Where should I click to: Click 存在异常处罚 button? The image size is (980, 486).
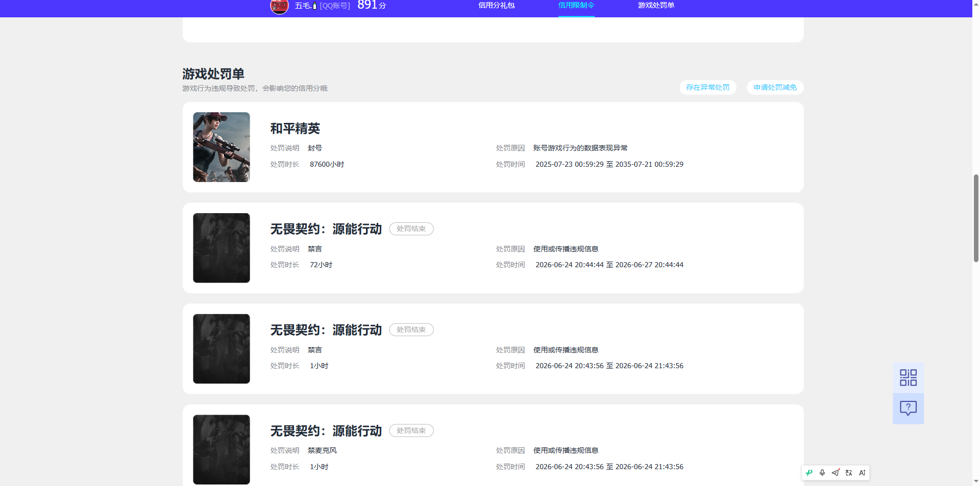pos(708,87)
